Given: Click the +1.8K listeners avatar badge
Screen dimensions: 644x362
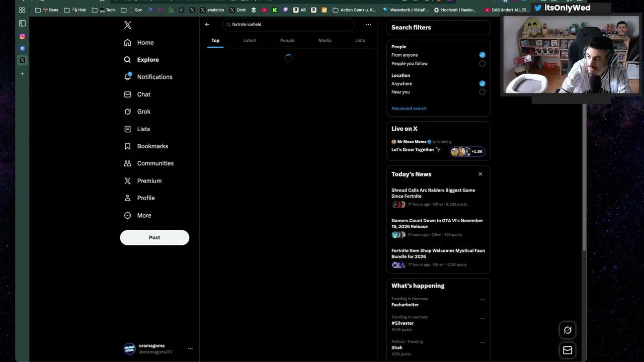Looking at the screenshot, I should [467, 151].
